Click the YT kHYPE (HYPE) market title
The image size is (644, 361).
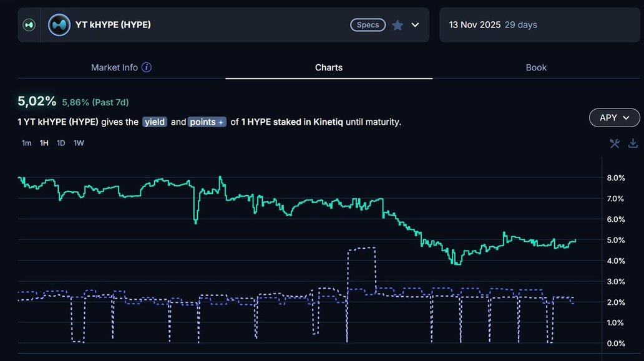(113, 25)
